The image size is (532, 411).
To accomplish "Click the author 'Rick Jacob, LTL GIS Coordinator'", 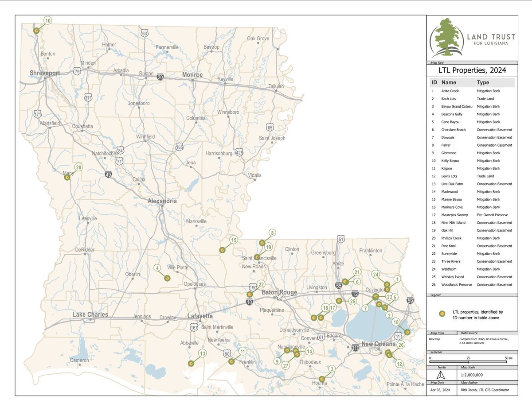I will [x=485, y=390].
